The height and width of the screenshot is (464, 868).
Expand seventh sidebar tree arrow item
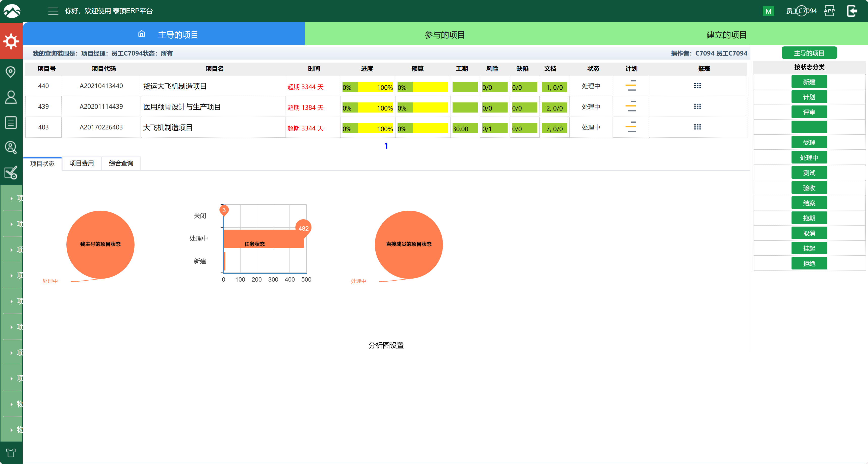point(11,352)
